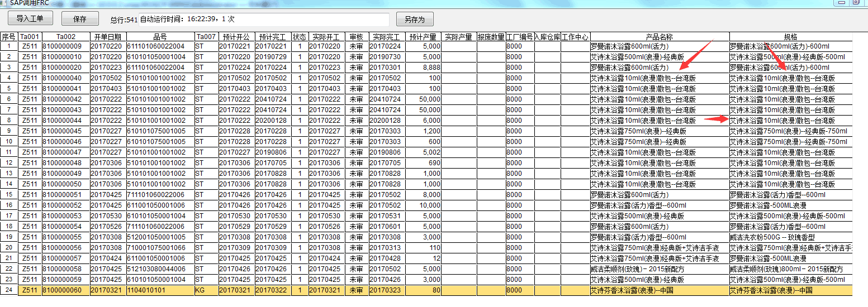Sort by the 开单日期 column header
868x307 pixels.
[108, 37]
